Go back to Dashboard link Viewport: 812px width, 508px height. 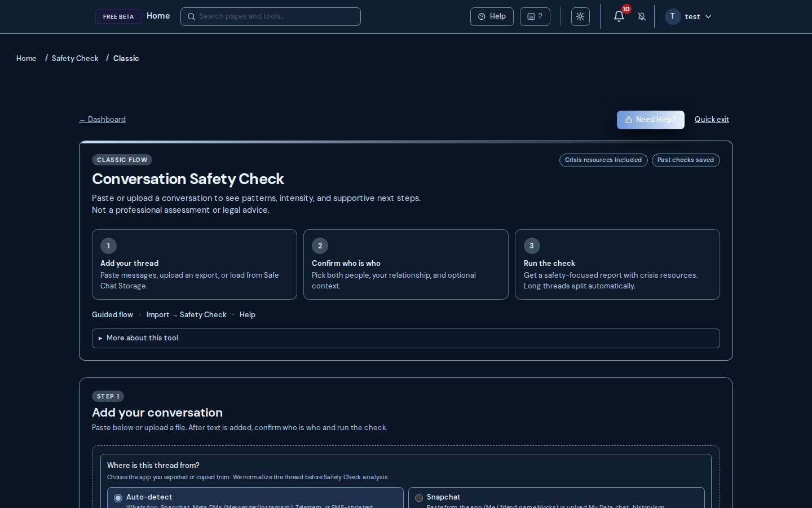(103, 119)
